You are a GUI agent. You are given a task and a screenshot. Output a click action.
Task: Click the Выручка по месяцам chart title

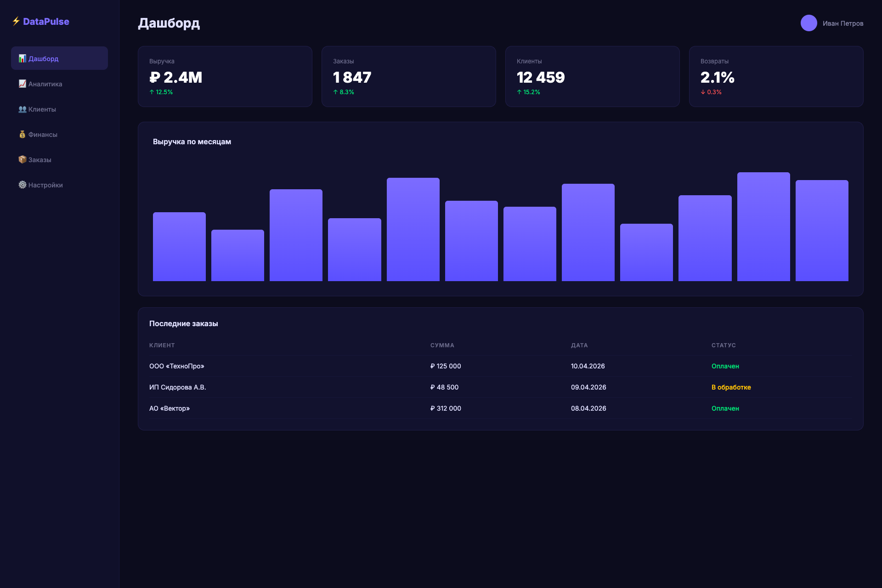click(x=192, y=141)
